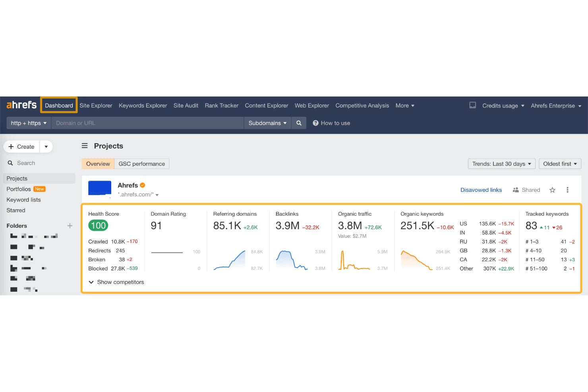
Task: Open the Oldest first sort dropdown
Action: 560,164
